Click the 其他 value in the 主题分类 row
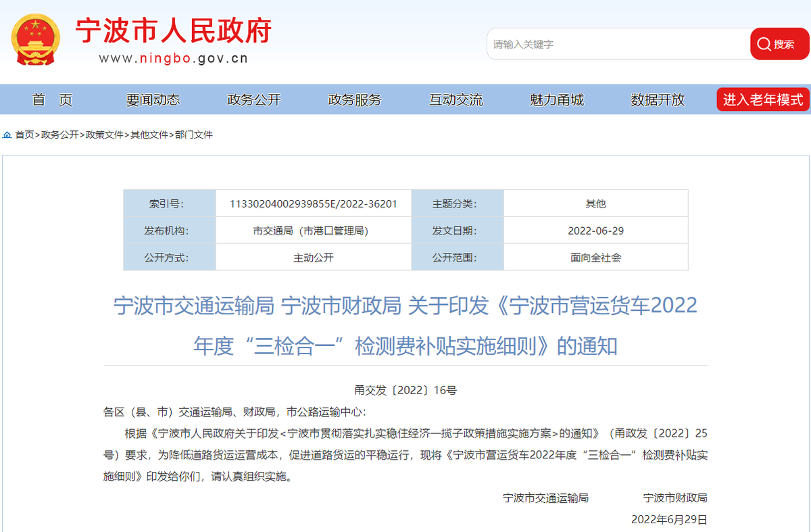 tap(596, 203)
